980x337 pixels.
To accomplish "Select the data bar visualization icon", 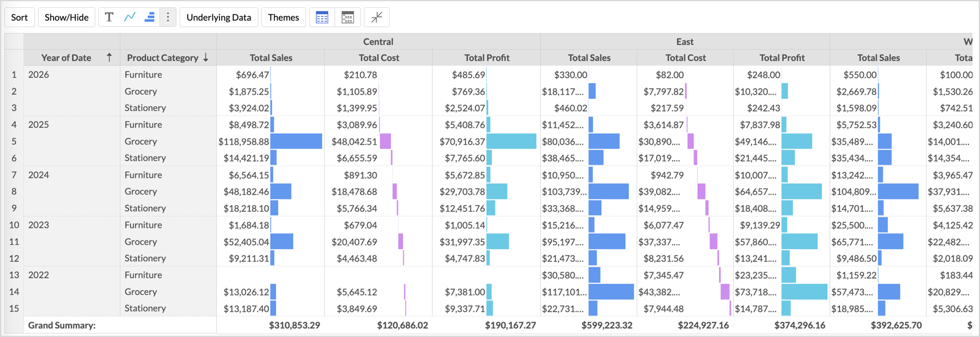I will pyautogui.click(x=149, y=17).
